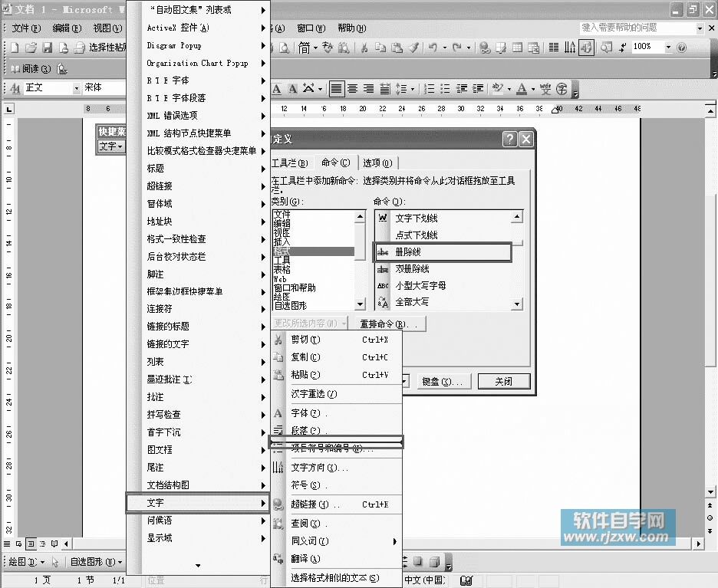Screen dimensions: 718x588
Task: Click the Justify alignment icon
Action: (336, 88)
